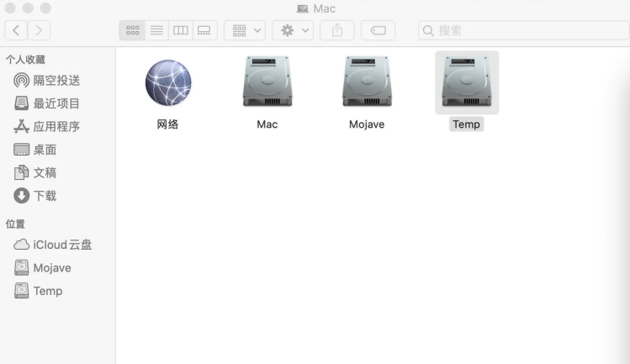630x364 pixels.
Task: Open the 网络 network globe icon
Action: tap(168, 83)
